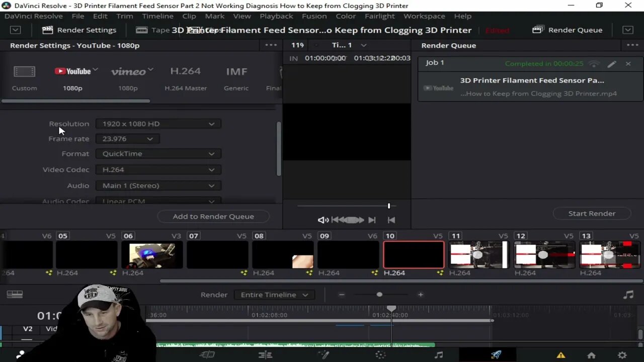Open the Edit menu
This screenshot has width=644, height=362.
click(100, 16)
